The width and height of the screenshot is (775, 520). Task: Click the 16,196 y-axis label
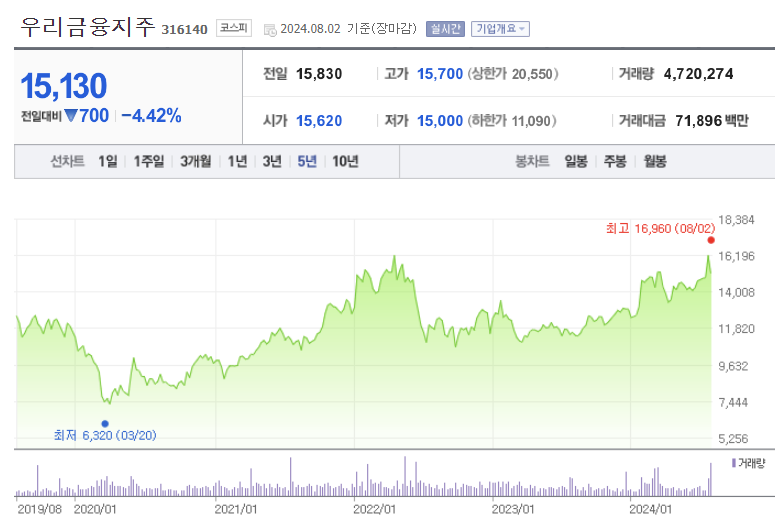pyautogui.click(x=736, y=256)
